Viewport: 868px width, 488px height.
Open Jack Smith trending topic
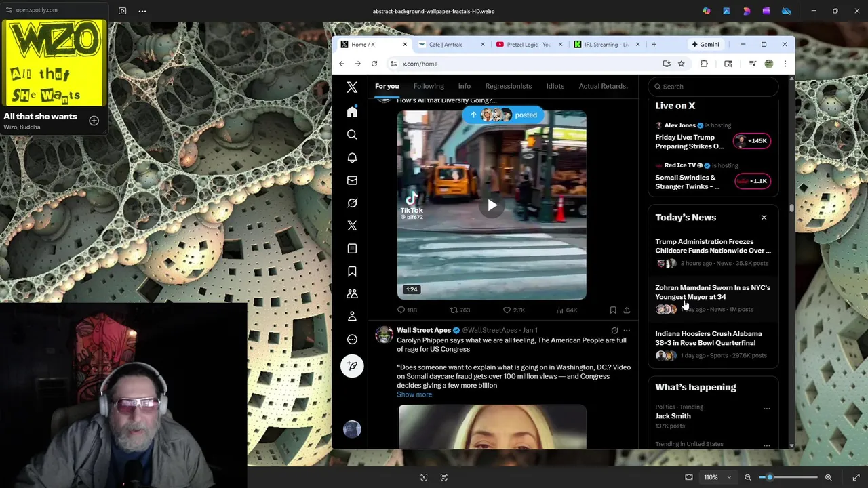coord(673,416)
